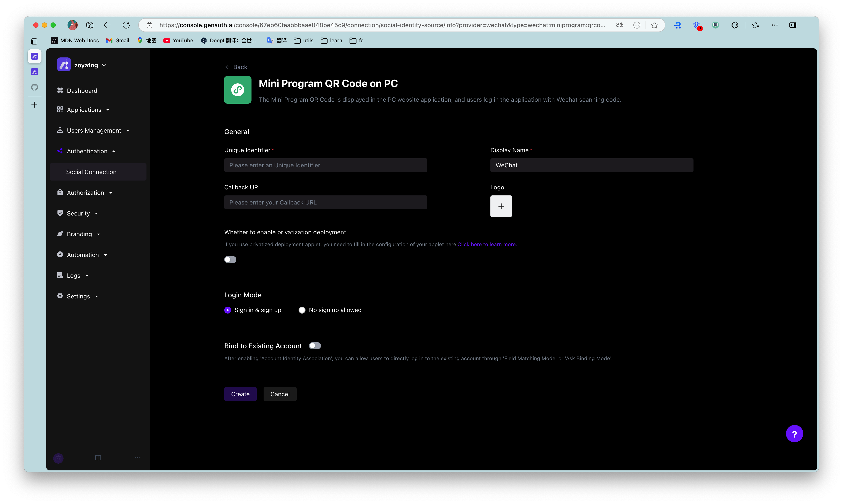Open the extensions puzzle icon
843x504 pixels.
pyautogui.click(x=735, y=25)
